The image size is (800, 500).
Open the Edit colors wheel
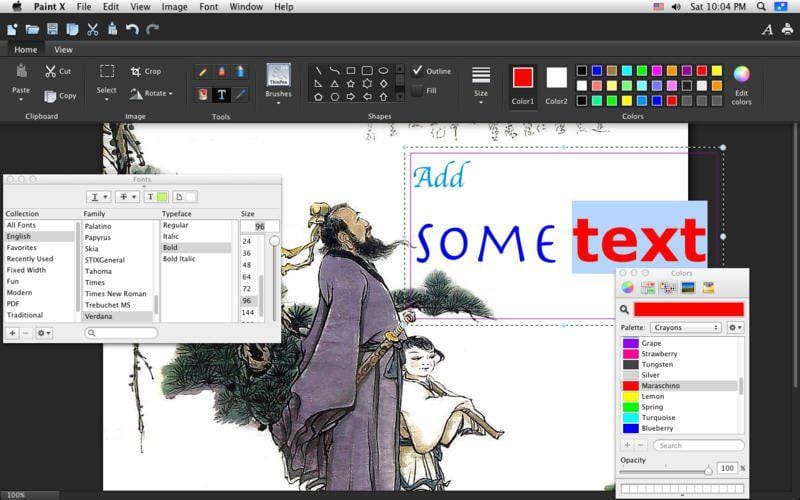tap(741, 74)
